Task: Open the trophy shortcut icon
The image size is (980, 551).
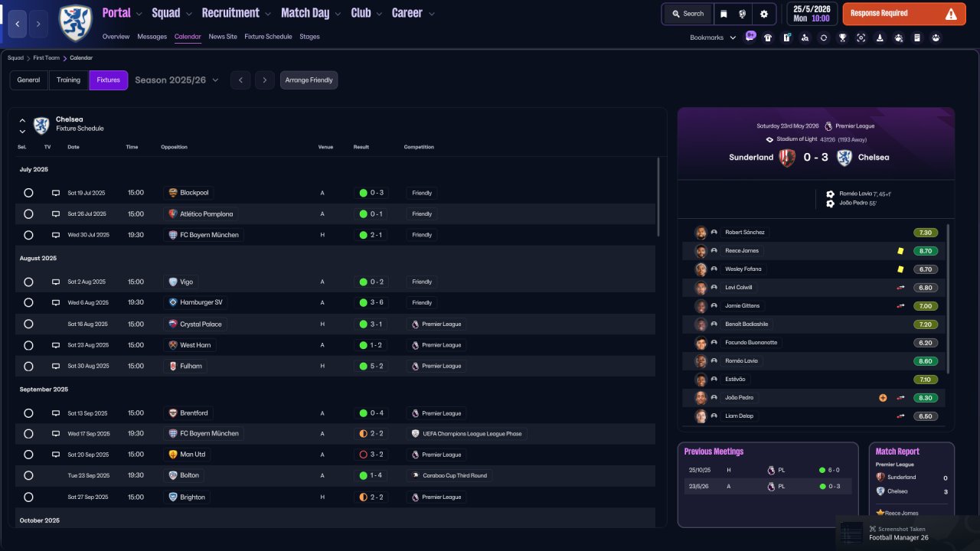Action: coord(842,37)
